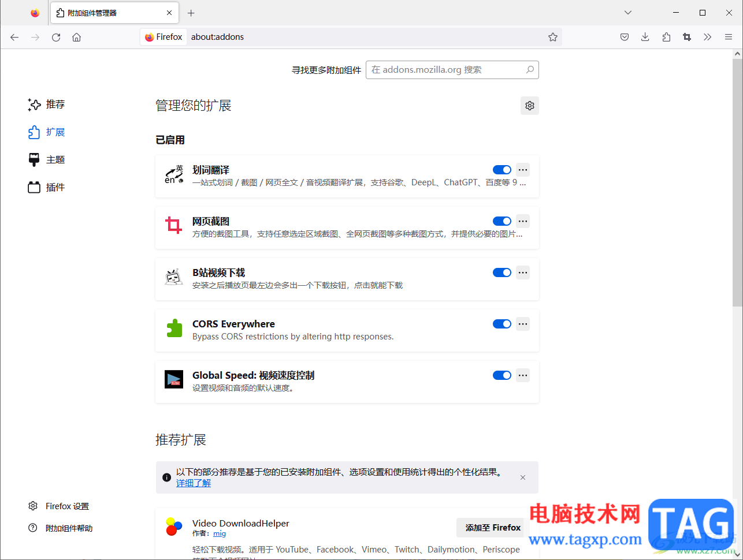This screenshot has height=560, width=743.
Task: Select the 主题 sidebar category
Action: (47, 160)
